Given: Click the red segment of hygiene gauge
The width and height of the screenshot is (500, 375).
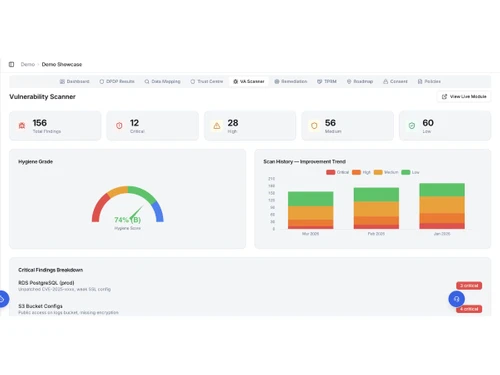Looking at the screenshot, I should (100, 208).
